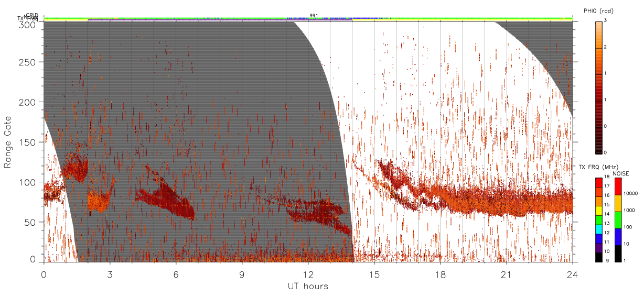Select the yellow swatch in TX FRQ legend
644x297 pixels.
pos(599,211)
